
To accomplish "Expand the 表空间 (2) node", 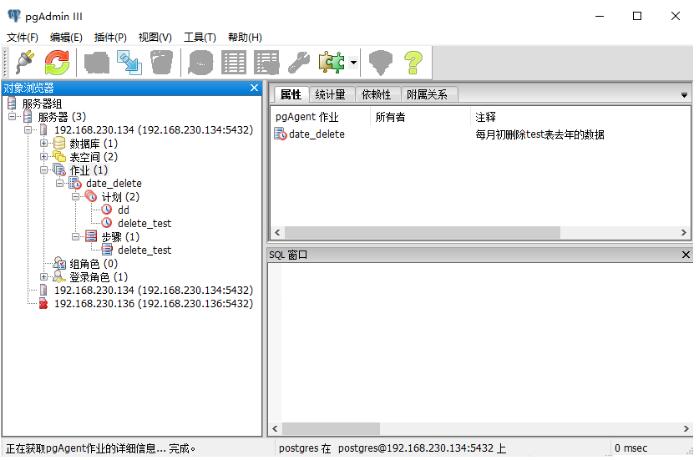I will pos(44,157).
